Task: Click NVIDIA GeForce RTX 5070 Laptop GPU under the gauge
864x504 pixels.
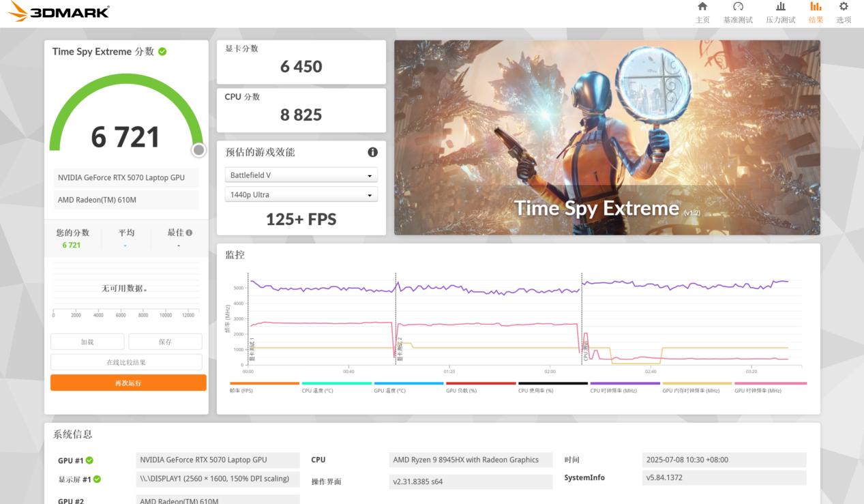Action: pyautogui.click(x=125, y=177)
